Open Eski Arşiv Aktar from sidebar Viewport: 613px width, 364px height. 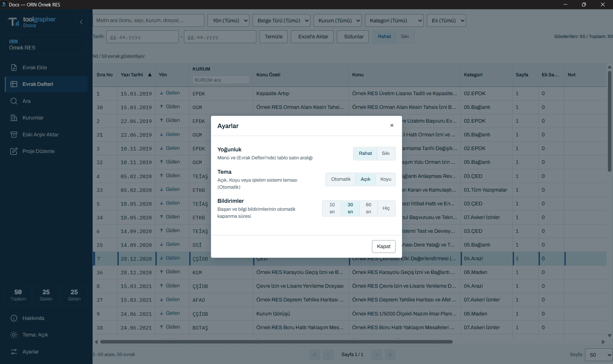[x=46, y=135]
